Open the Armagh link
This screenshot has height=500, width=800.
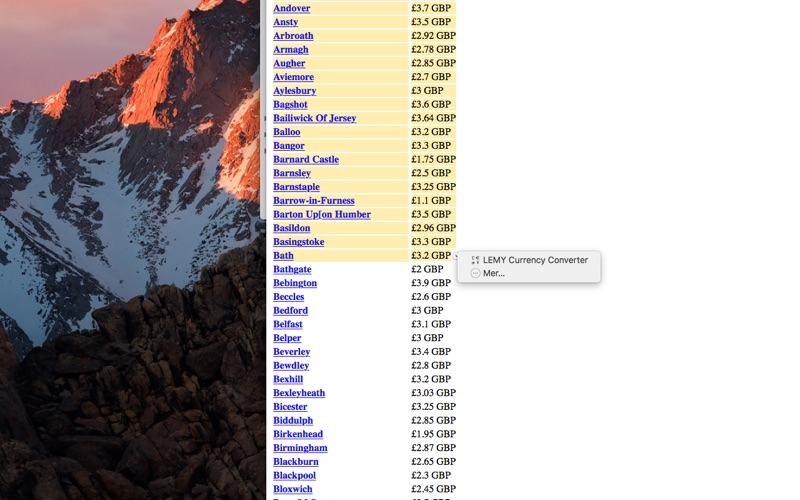click(290, 49)
